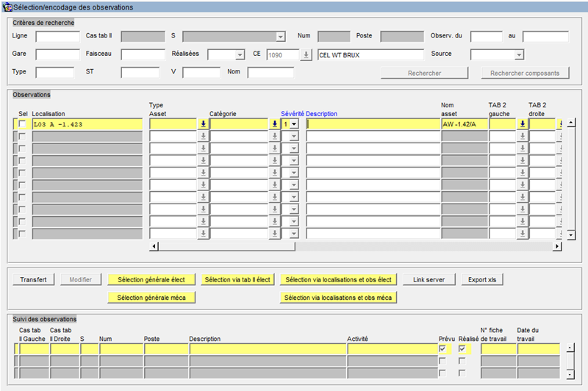Click observations vertical scrollbar down arrow
This screenshot has width=588, height=391.
pyautogui.click(x=571, y=235)
